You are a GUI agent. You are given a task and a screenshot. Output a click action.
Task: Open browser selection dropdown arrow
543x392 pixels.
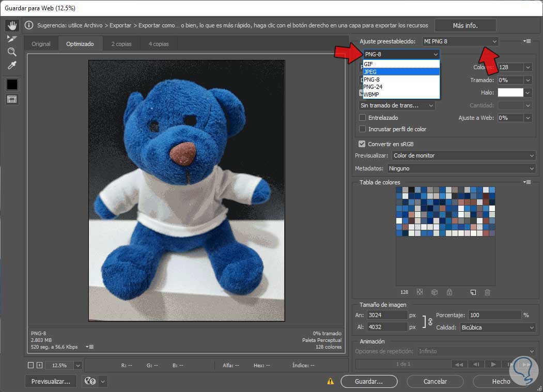(103, 381)
